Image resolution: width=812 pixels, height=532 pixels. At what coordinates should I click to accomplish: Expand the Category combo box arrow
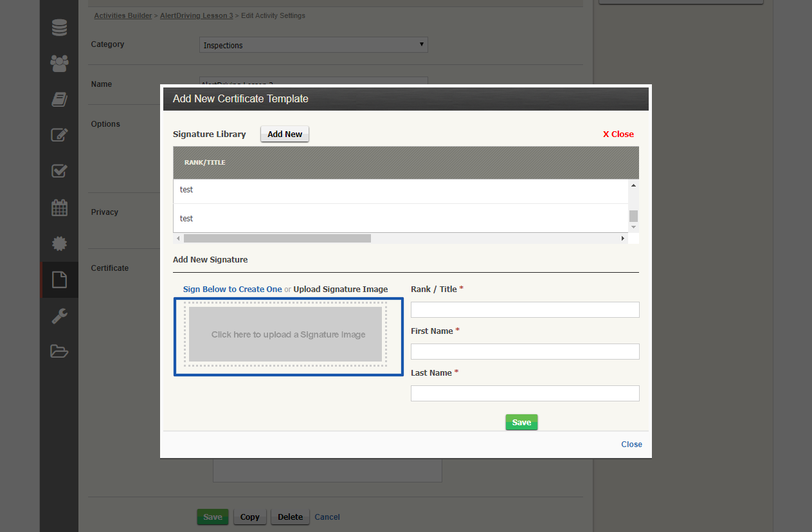pyautogui.click(x=421, y=45)
